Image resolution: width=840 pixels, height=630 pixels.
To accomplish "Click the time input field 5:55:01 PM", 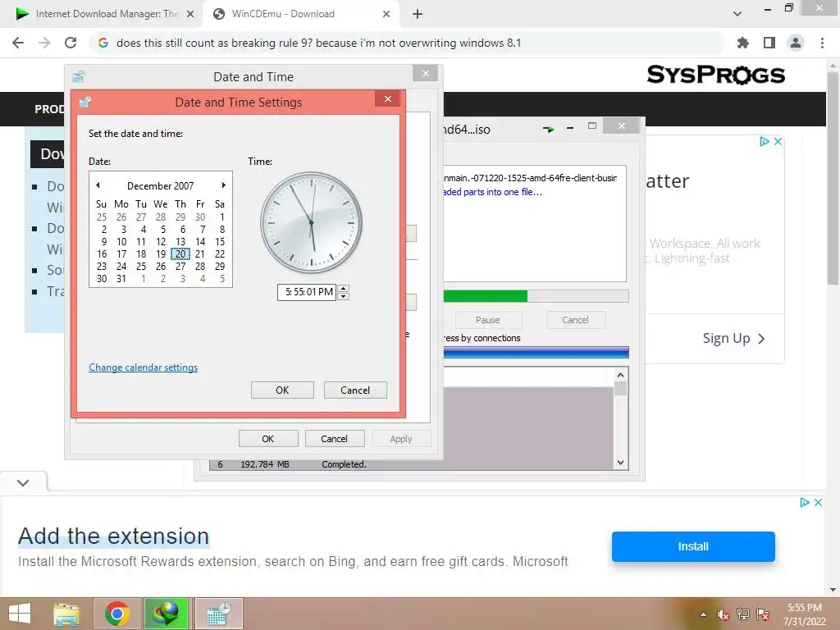I will pos(307,292).
